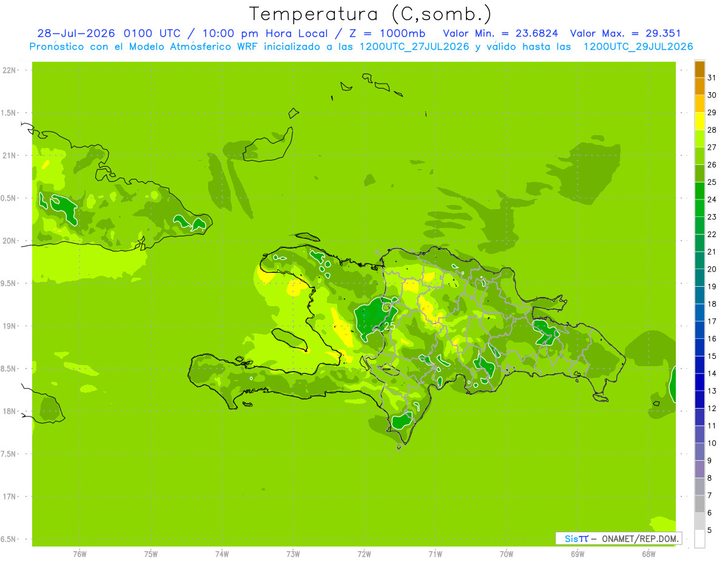Click the legend number '31'
Viewport: 728px width, 562px height.
click(x=712, y=78)
